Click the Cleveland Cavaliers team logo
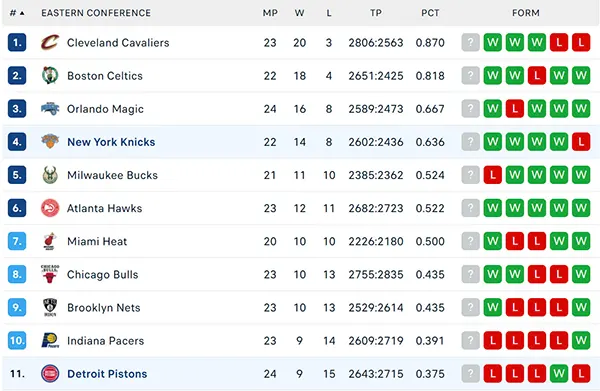This screenshot has width=600, height=391. pyautogui.click(x=50, y=42)
